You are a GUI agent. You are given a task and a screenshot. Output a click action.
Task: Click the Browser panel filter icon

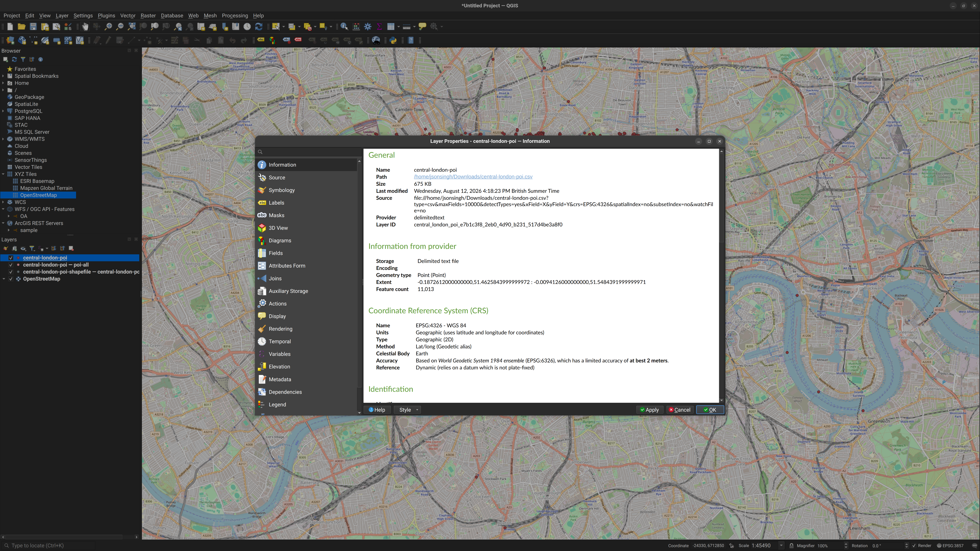click(x=23, y=59)
